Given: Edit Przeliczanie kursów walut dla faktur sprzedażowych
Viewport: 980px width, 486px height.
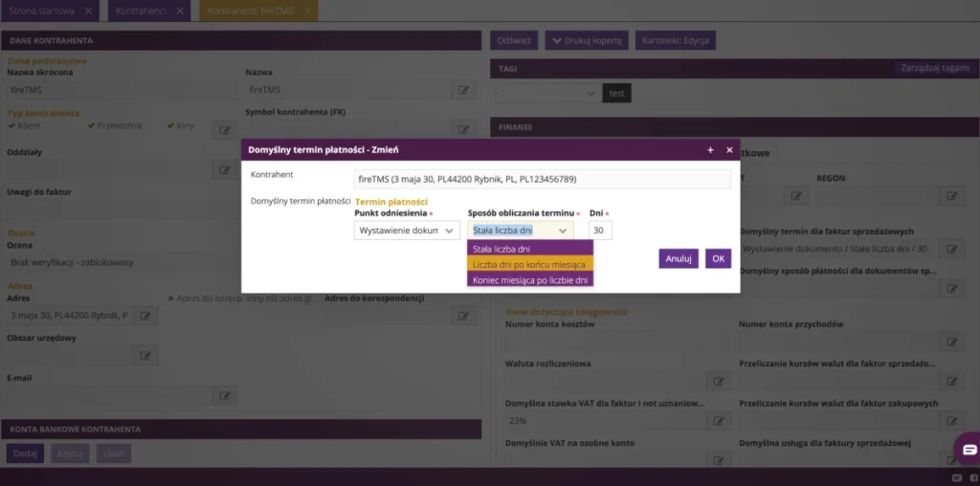Looking at the screenshot, I should point(951,381).
